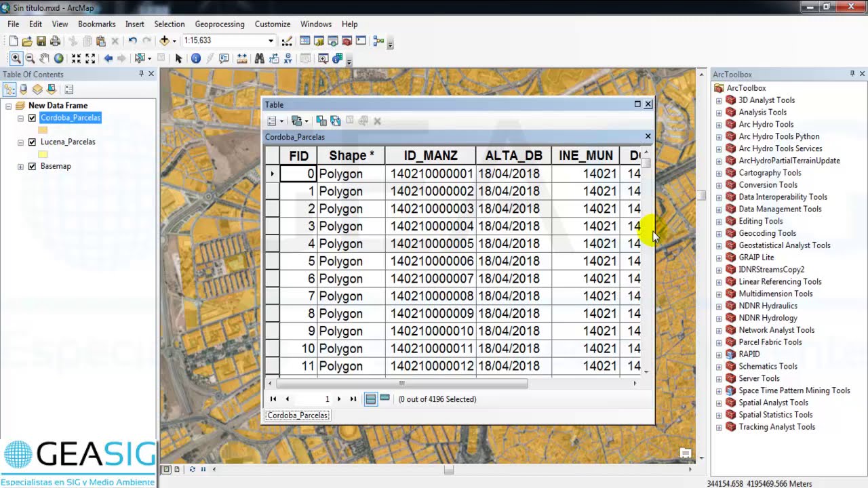Open the Python window icon
This screenshot has width=868, height=488.
click(361, 41)
